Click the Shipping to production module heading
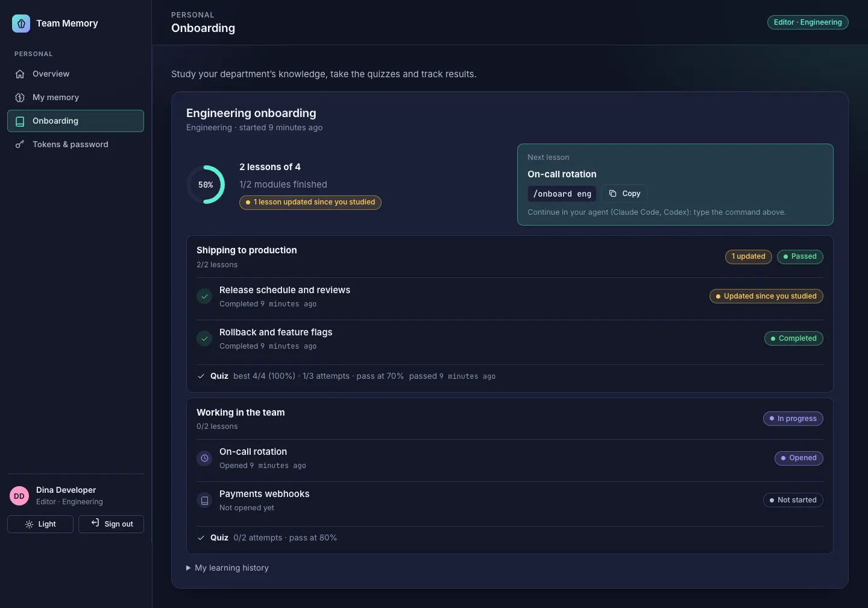The height and width of the screenshot is (608, 868). 247,250
